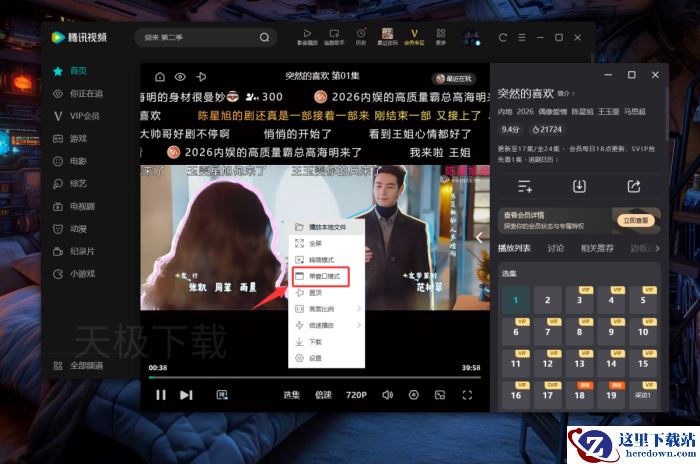Toggle the pin icon above the player
This screenshot has width=700, height=464.
(201, 77)
